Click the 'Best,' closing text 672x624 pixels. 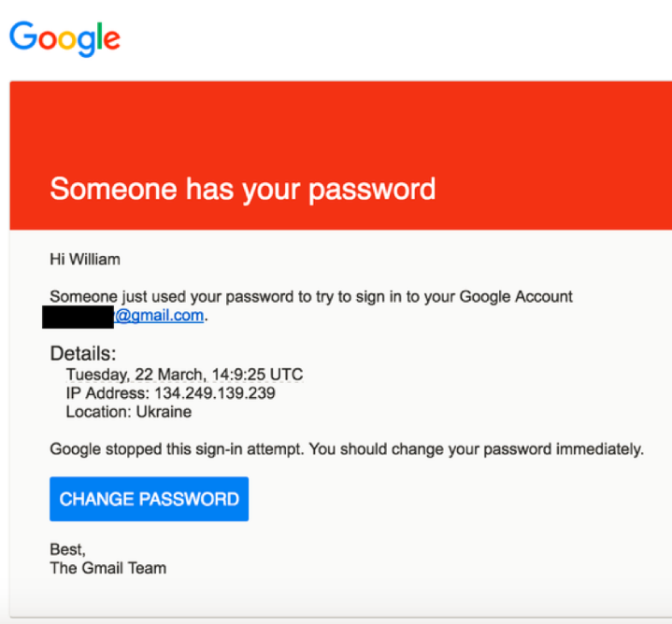[x=67, y=549]
